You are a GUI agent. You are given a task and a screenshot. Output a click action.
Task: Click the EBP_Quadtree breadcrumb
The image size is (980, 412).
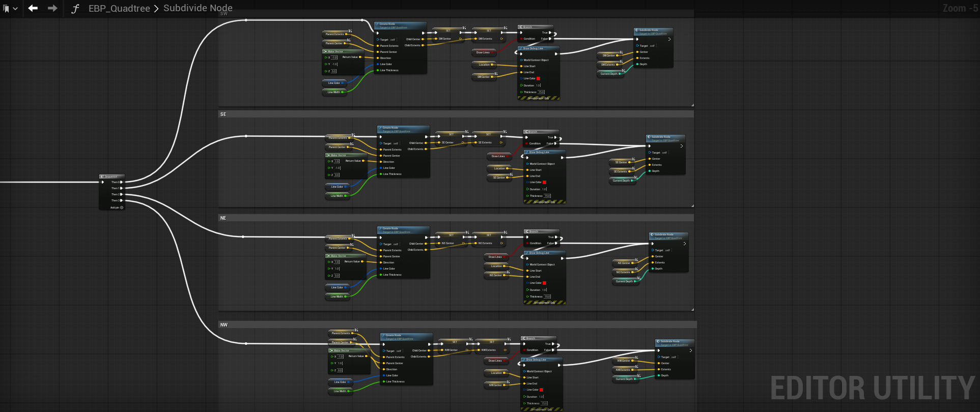coord(119,8)
